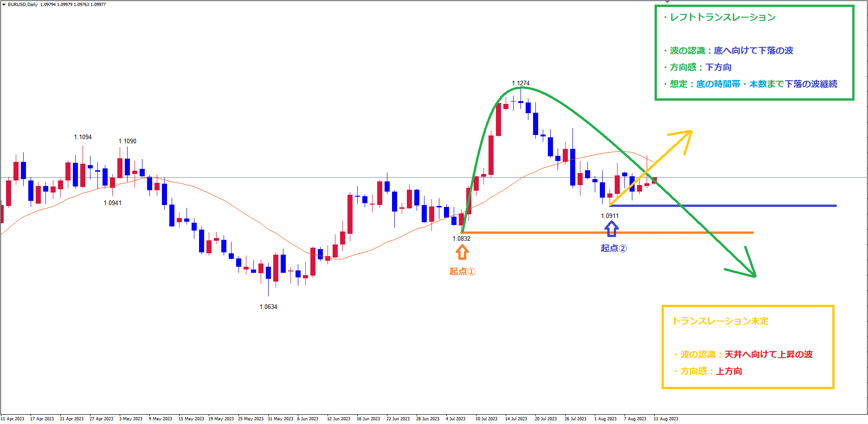Viewport: 868px width, 424px height.
Task: Click the EURUSD,Daily chart title text
Action: (x=23, y=5)
